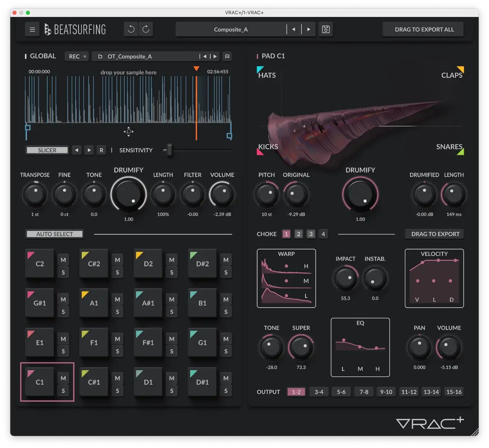
Task: Click the bookmark icon beside sample name
Action: (x=227, y=56)
